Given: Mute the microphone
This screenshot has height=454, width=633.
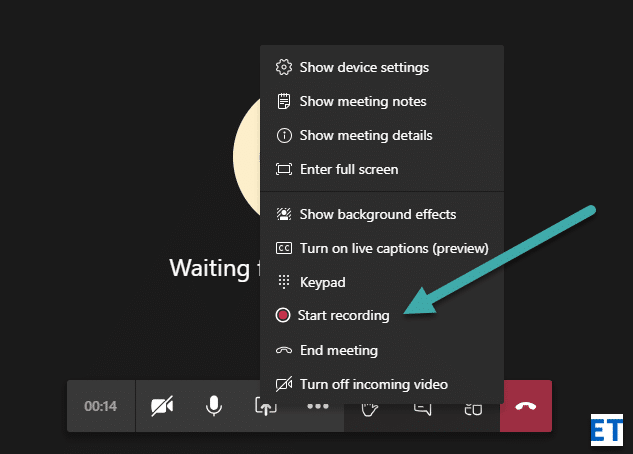Looking at the screenshot, I should (213, 406).
